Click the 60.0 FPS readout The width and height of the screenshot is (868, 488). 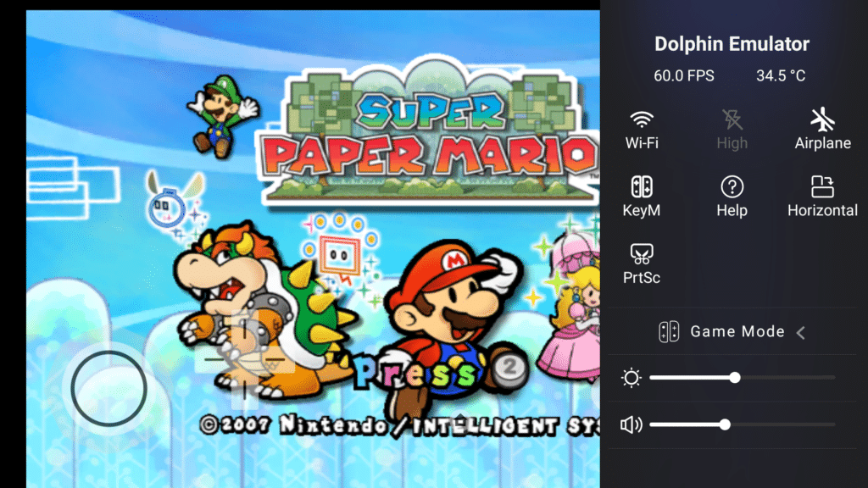pyautogui.click(x=684, y=76)
